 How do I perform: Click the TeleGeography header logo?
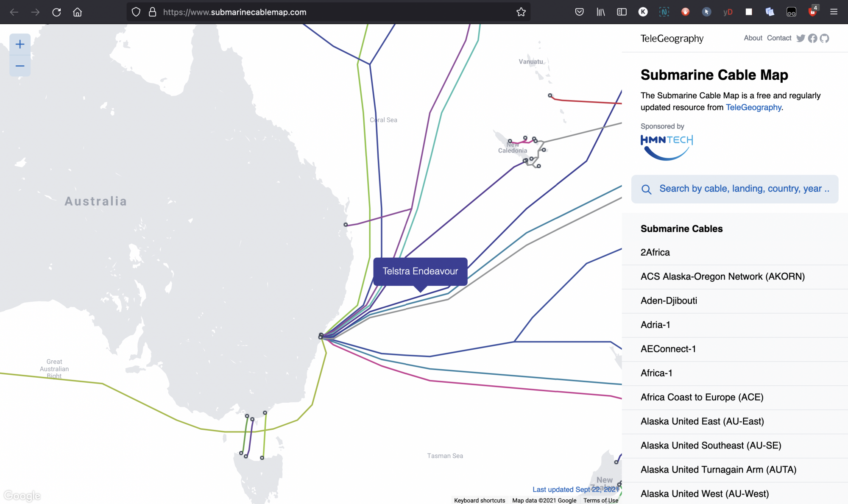coord(672,39)
